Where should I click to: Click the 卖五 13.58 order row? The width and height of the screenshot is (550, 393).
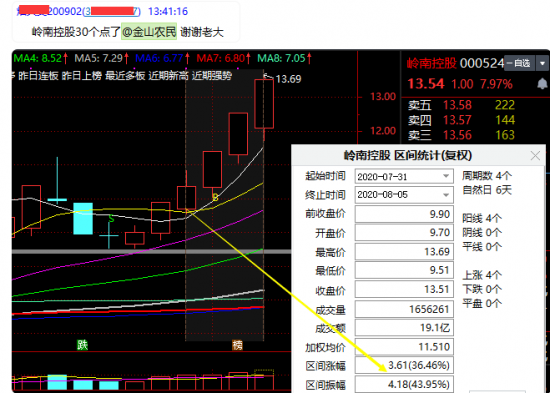click(x=462, y=105)
